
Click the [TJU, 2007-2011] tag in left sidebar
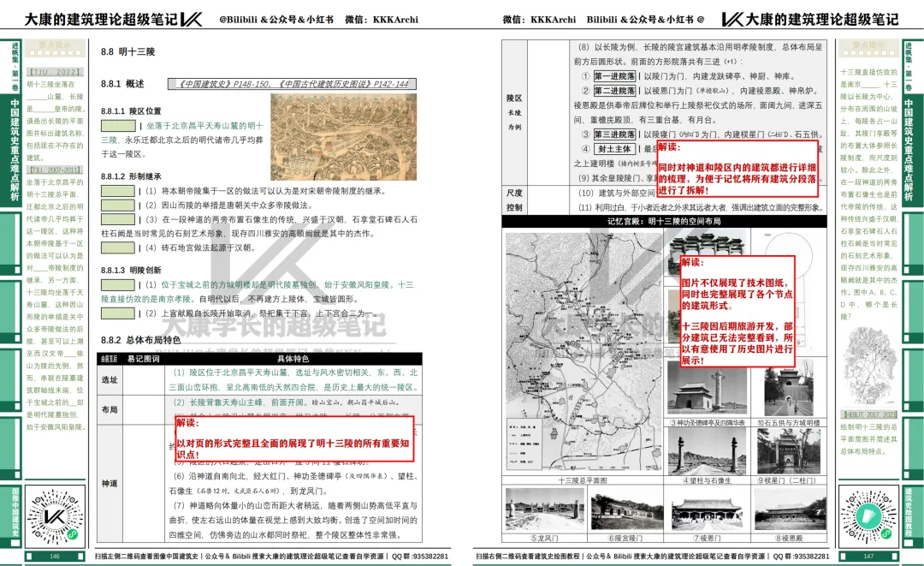[x=55, y=170]
